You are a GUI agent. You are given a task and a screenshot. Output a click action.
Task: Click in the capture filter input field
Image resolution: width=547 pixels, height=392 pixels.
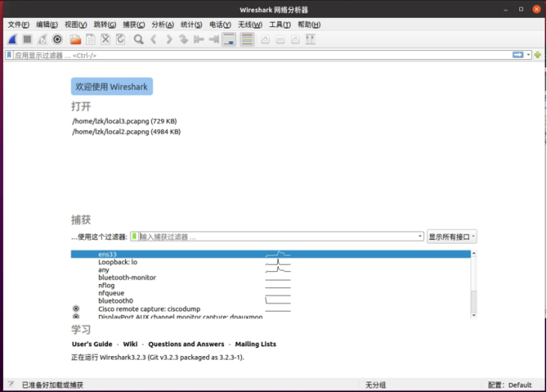278,237
